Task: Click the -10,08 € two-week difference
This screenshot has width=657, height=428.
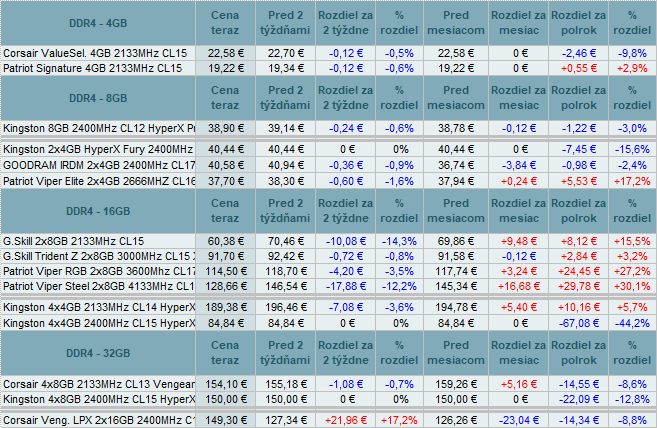Action: [346, 241]
